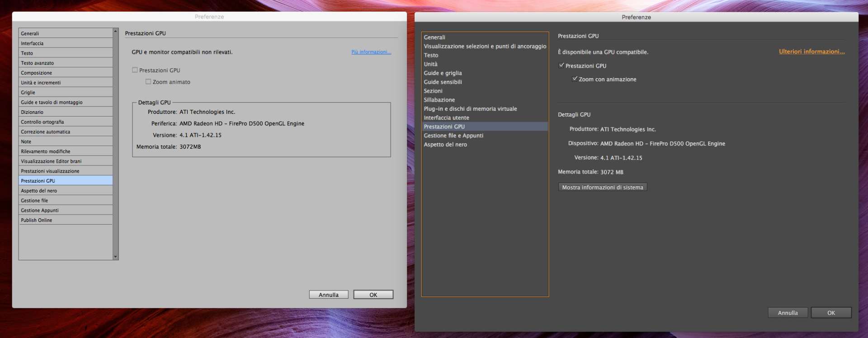Open Gestione file e Appunti category
The image size is (868, 338).
coord(485,136)
